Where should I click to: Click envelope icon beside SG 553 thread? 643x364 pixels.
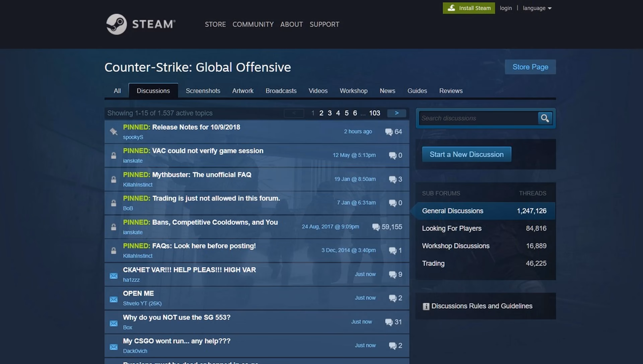114,323
